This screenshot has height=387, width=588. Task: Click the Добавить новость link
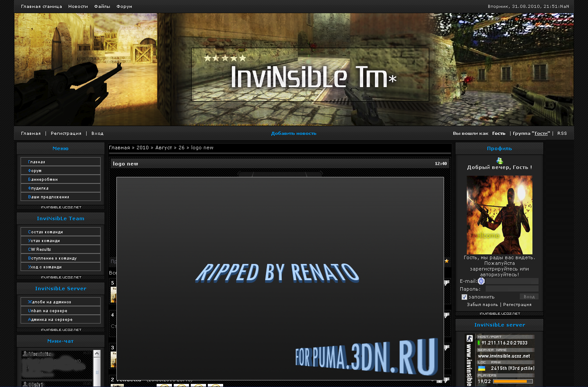click(x=294, y=134)
